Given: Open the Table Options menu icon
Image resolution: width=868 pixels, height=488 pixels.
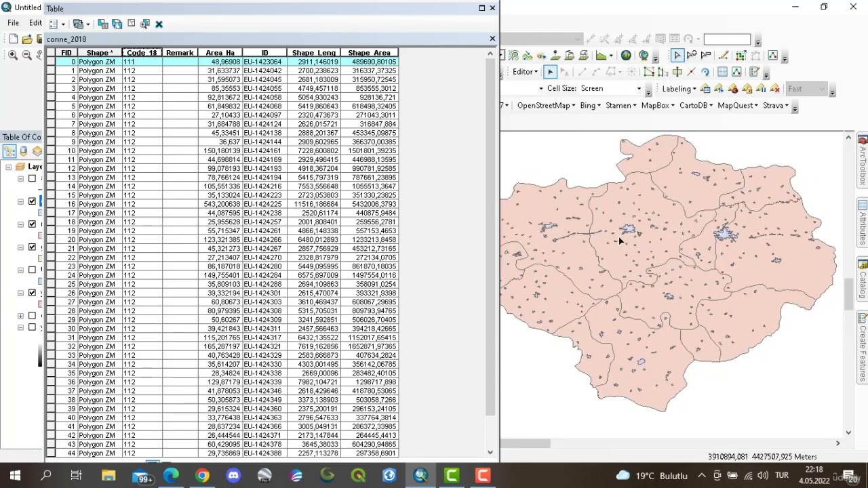Looking at the screenshot, I should click(55, 24).
